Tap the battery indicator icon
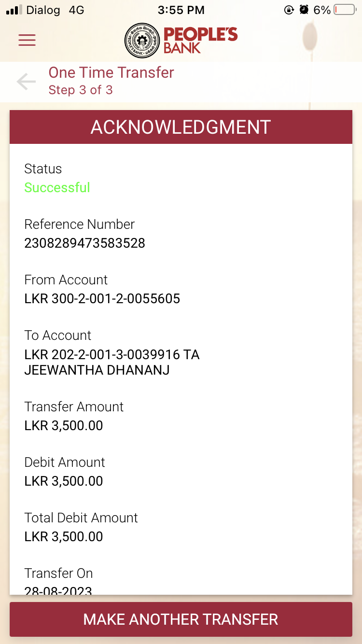Image resolution: width=362 pixels, height=644 pixels. [345, 10]
